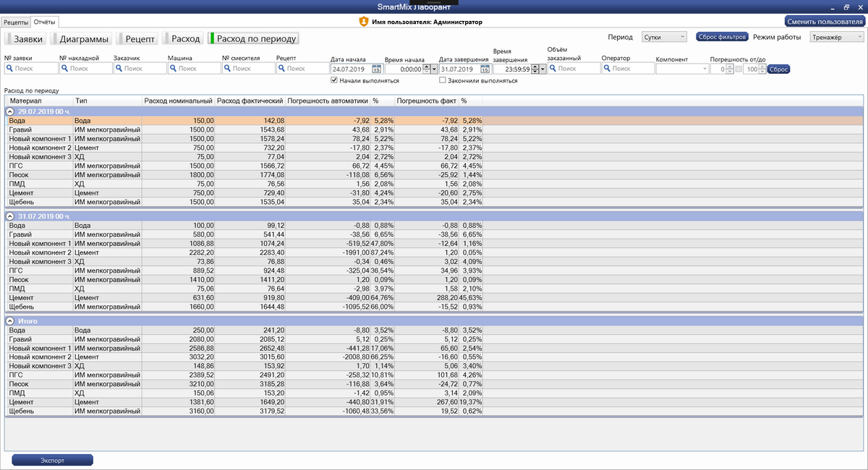
Task: Sort by the Материал column header
Action: (39, 101)
